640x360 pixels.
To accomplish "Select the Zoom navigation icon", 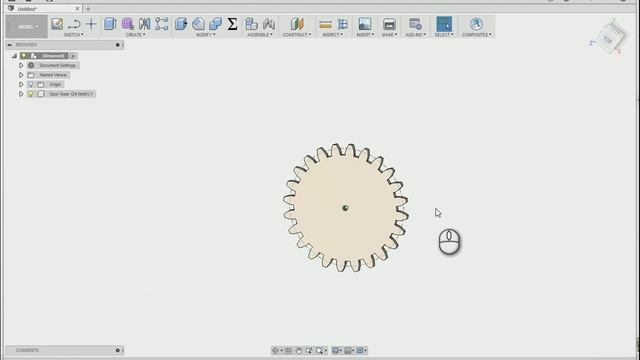I will pyautogui.click(x=309, y=351).
